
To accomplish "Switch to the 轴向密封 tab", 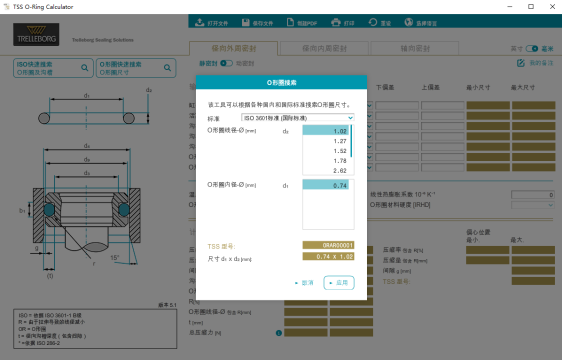I will pos(415,48).
